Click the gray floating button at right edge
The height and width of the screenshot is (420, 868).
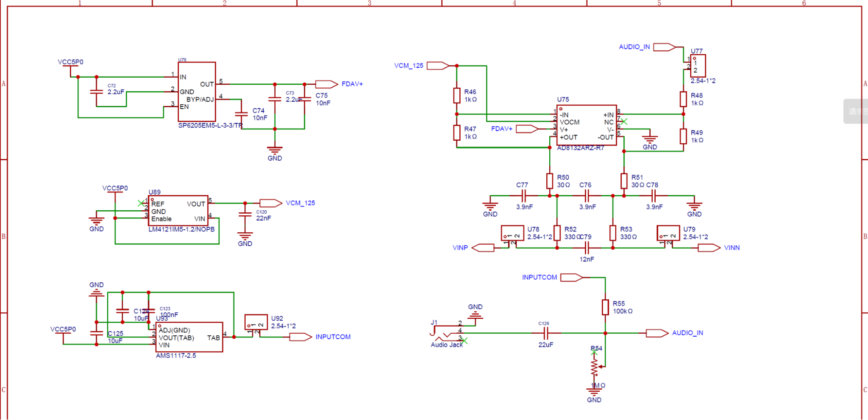coord(855,111)
